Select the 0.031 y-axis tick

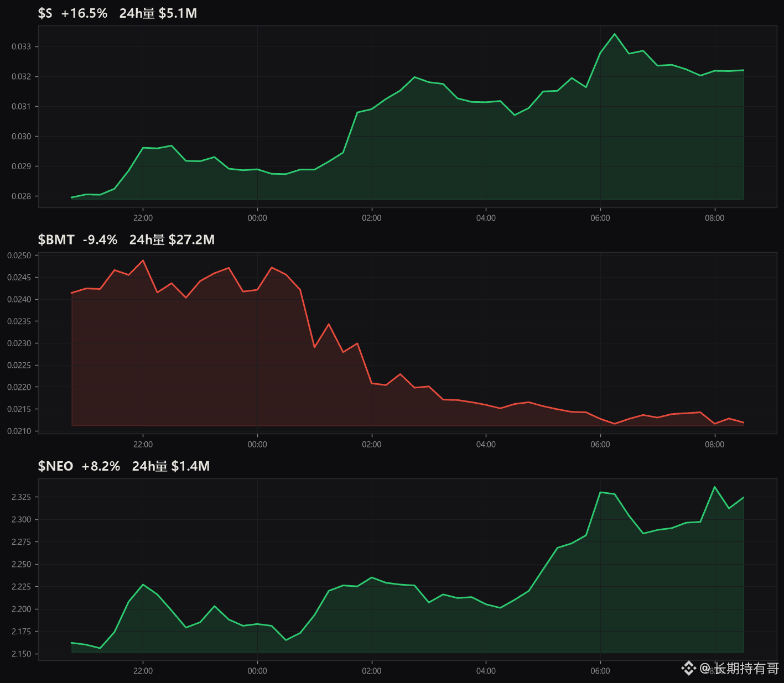21,106
